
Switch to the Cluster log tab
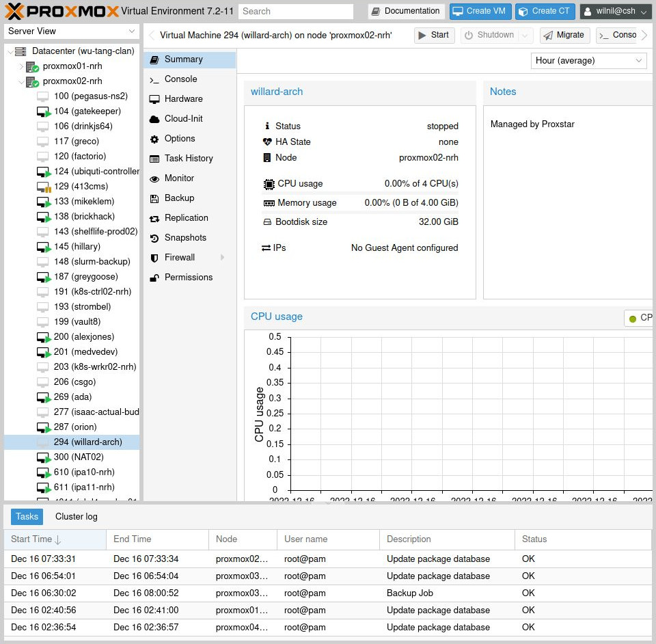click(76, 517)
